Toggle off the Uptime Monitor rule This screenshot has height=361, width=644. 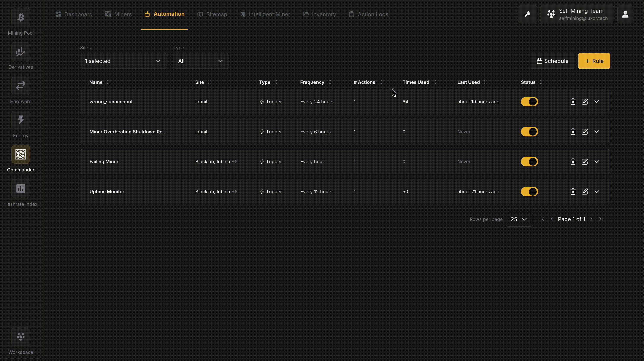coord(529,192)
